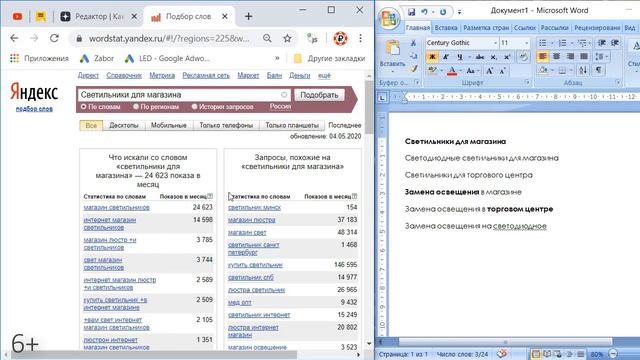Click the Paste (Вставить) clipboard icon
This screenshot has width=640, height=360.
tap(393, 48)
